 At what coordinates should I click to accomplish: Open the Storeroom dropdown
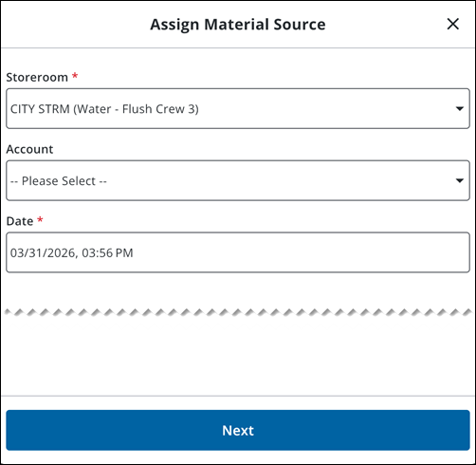(x=238, y=108)
